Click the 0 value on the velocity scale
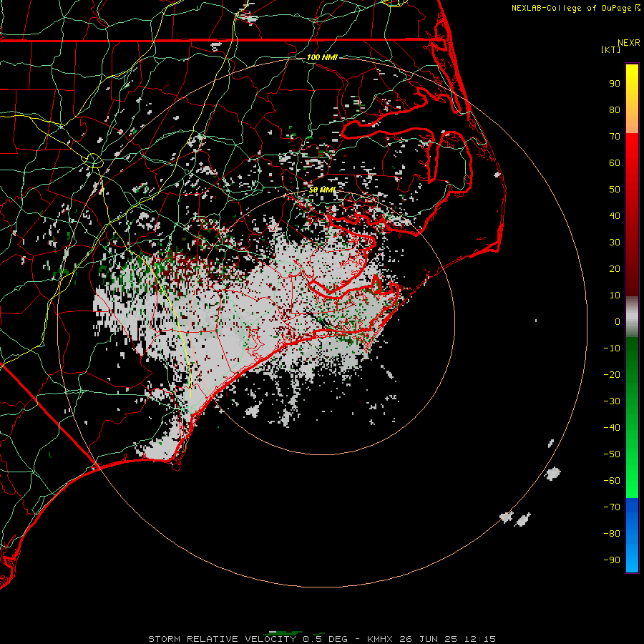The image size is (644, 644). [618, 322]
